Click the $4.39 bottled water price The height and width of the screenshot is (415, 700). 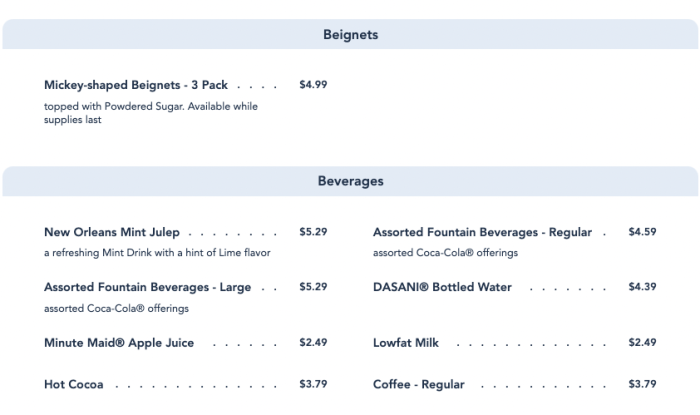pos(642,286)
